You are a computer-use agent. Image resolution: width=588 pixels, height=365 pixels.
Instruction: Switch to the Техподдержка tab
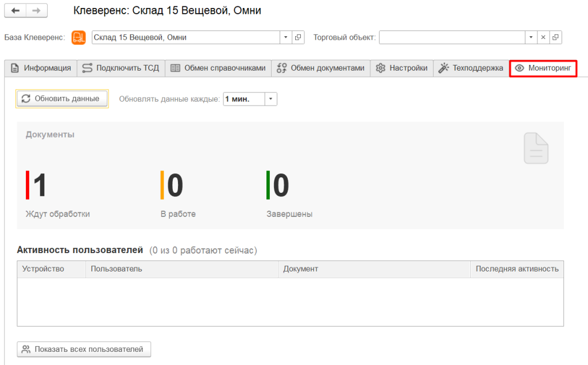coord(471,68)
